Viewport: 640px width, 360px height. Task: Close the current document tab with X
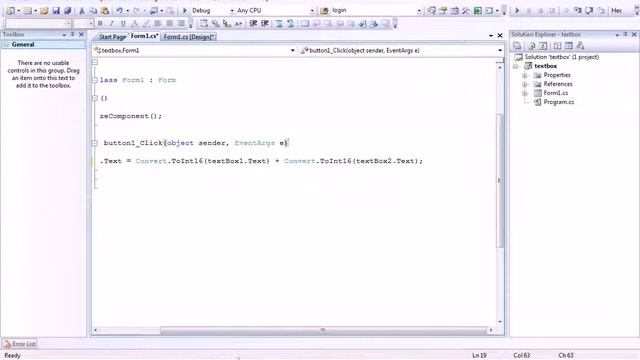coord(500,36)
